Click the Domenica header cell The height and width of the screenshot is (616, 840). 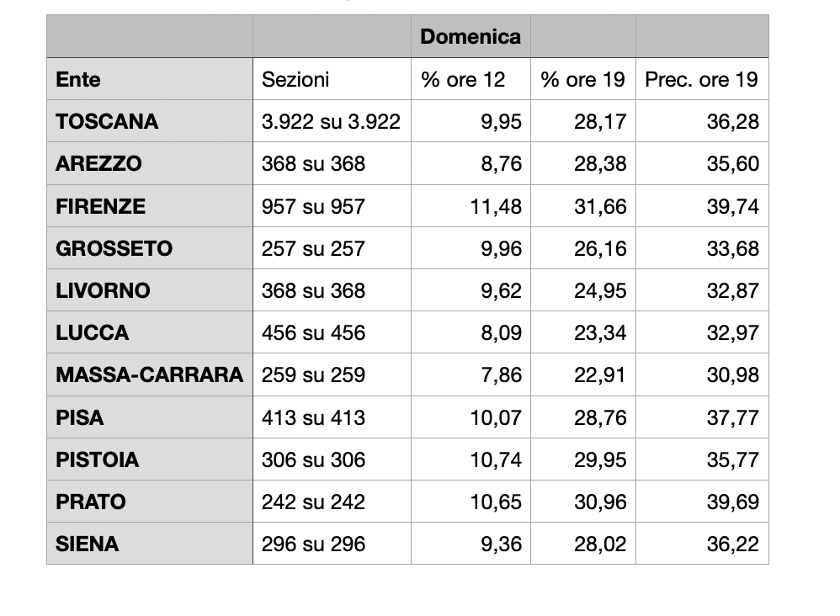(471, 36)
